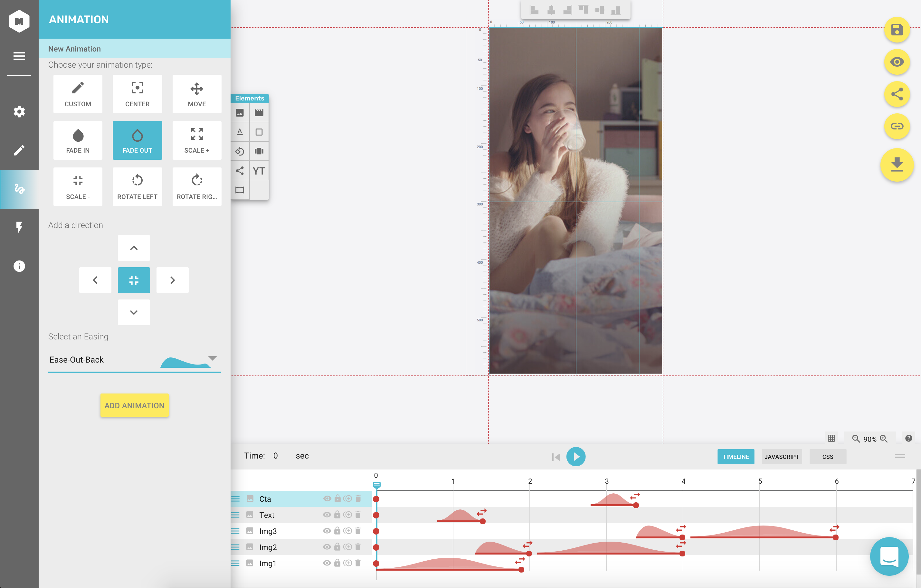
Task: Pick the Fade In animation
Action: pyautogui.click(x=78, y=140)
